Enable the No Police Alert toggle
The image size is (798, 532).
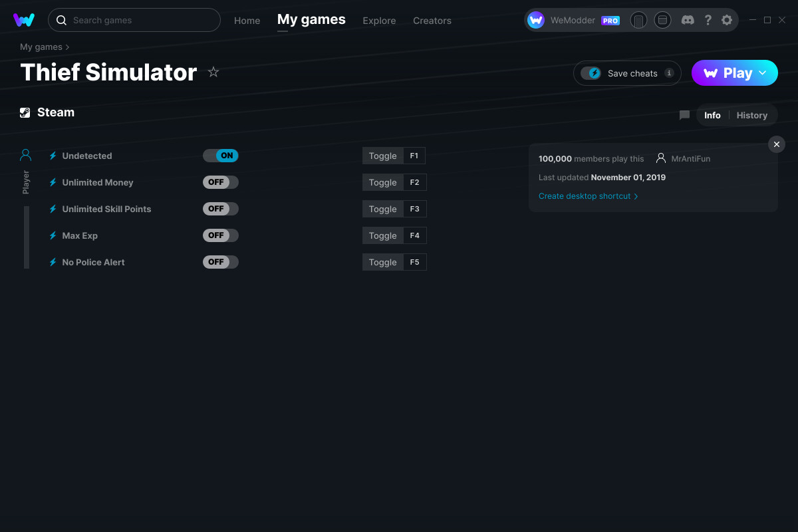pyautogui.click(x=221, y=262)
